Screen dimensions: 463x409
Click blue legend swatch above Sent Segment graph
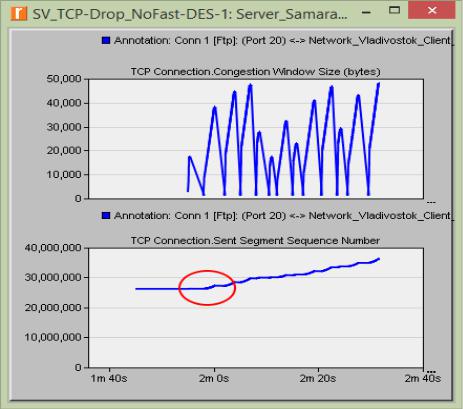coord(106,216)
